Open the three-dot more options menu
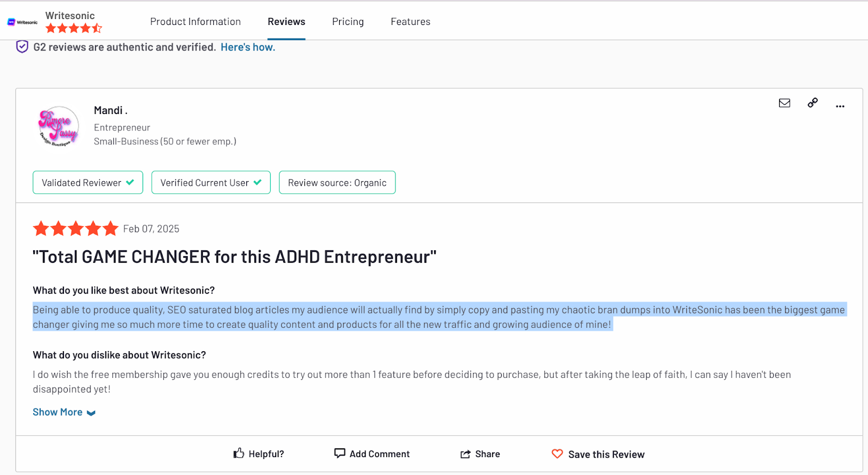 (x=840, y=106)
